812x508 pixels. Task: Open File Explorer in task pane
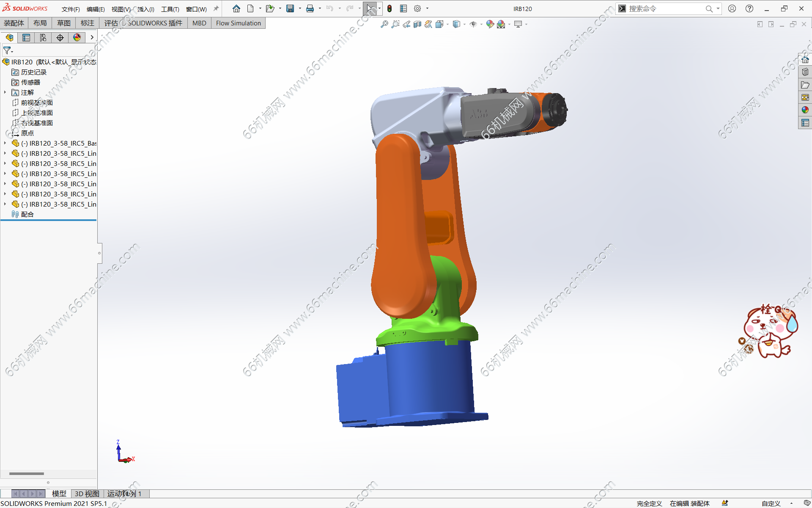[x=805, y=85]
